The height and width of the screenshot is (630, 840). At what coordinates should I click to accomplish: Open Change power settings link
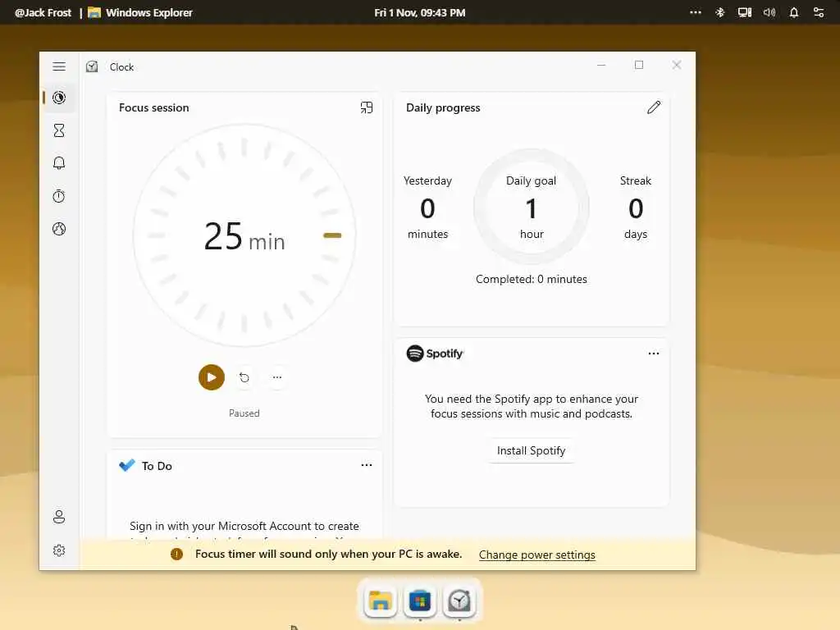coord(536,555)
